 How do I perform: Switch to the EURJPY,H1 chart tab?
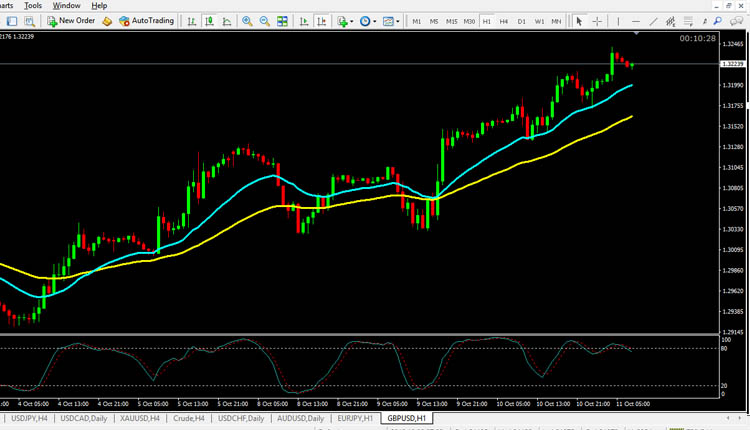coord(355,418)
